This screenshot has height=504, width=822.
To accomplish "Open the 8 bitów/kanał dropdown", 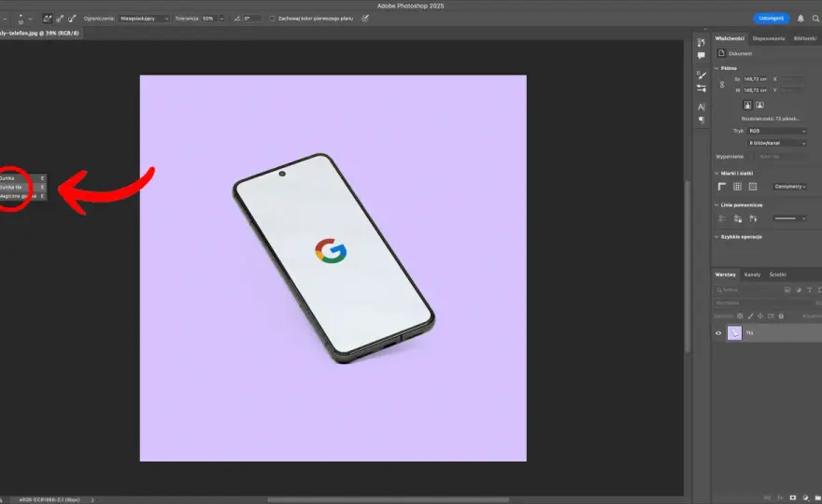I will click(777, 143).
